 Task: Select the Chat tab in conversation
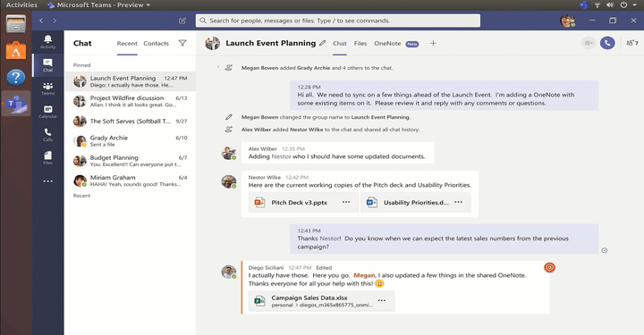tap(340, 44)
